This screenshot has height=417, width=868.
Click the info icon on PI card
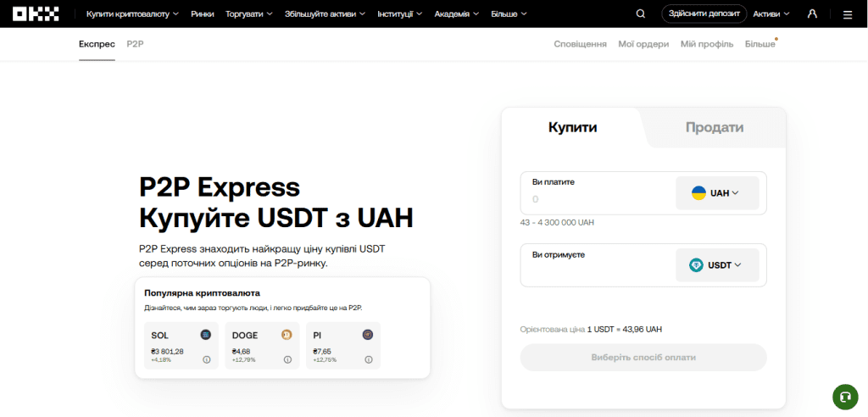(x=369, y=359)
